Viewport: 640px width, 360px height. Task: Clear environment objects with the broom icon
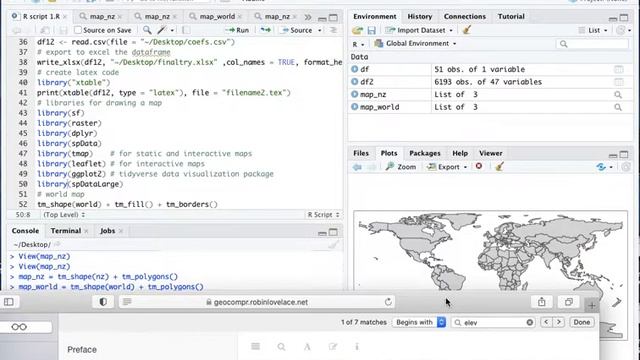[467, 29]
